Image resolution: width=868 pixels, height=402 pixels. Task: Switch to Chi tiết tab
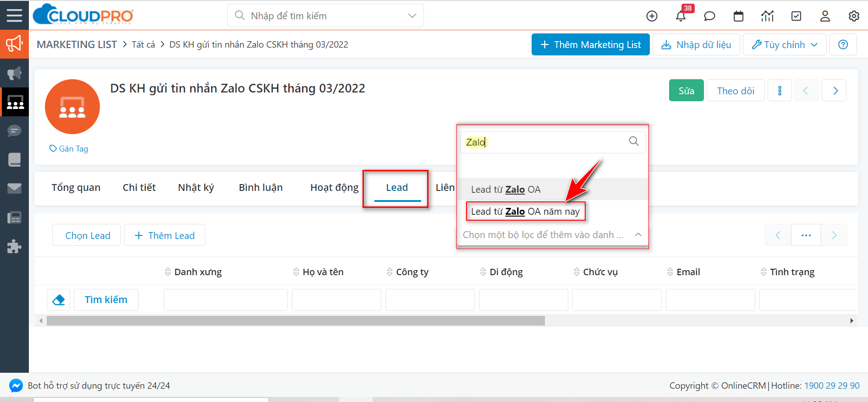click(x=139, y=188)
